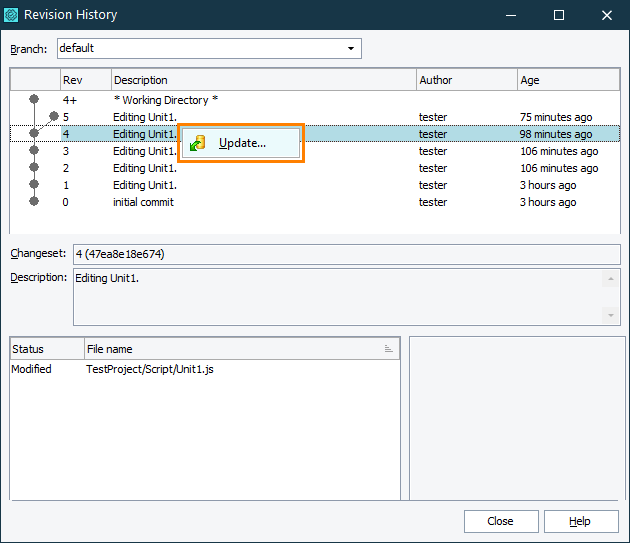Click the Description column header
Image resolution: width=630 pixels, height=543 pixels.
click(x=263, y=80)
